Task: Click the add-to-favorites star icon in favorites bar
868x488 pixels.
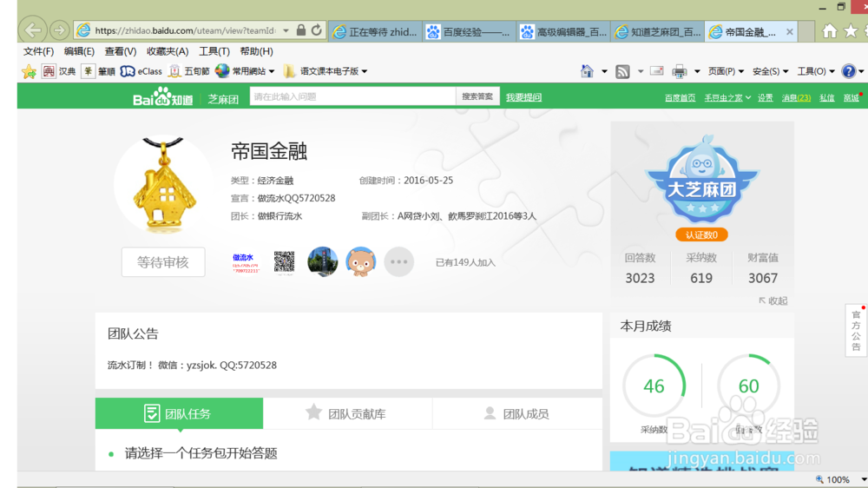Action: pyautogui.click(x=29, y=71)
